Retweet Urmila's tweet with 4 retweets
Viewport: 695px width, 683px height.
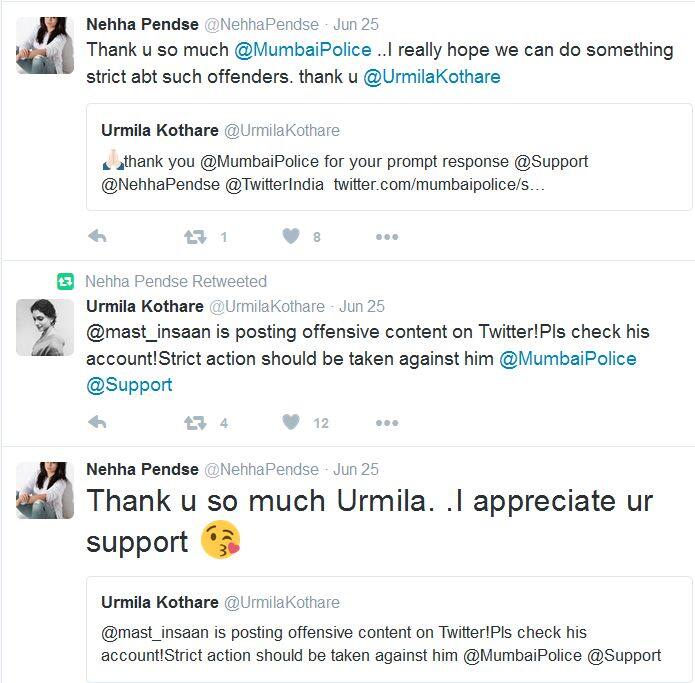tap(194, 423)
